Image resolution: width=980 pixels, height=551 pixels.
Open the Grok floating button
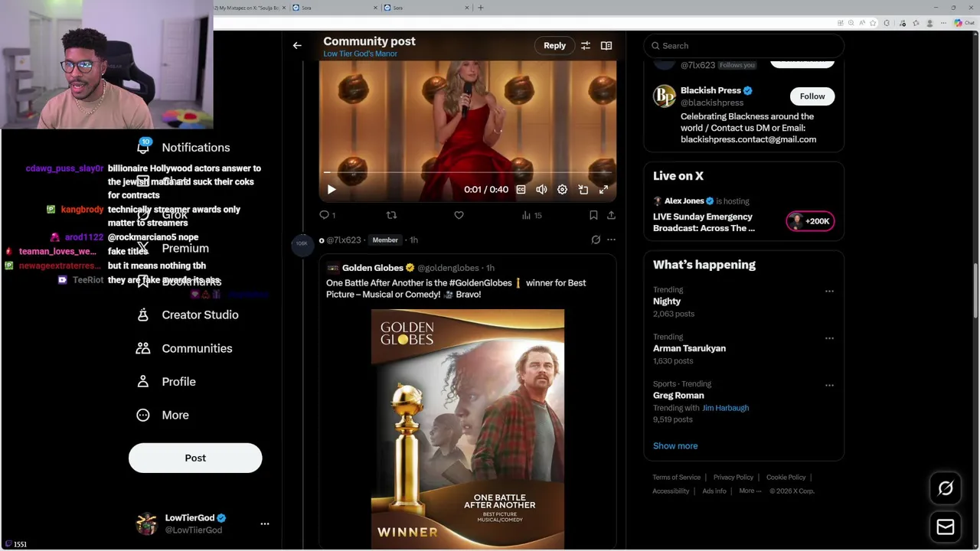pos(946,489)
